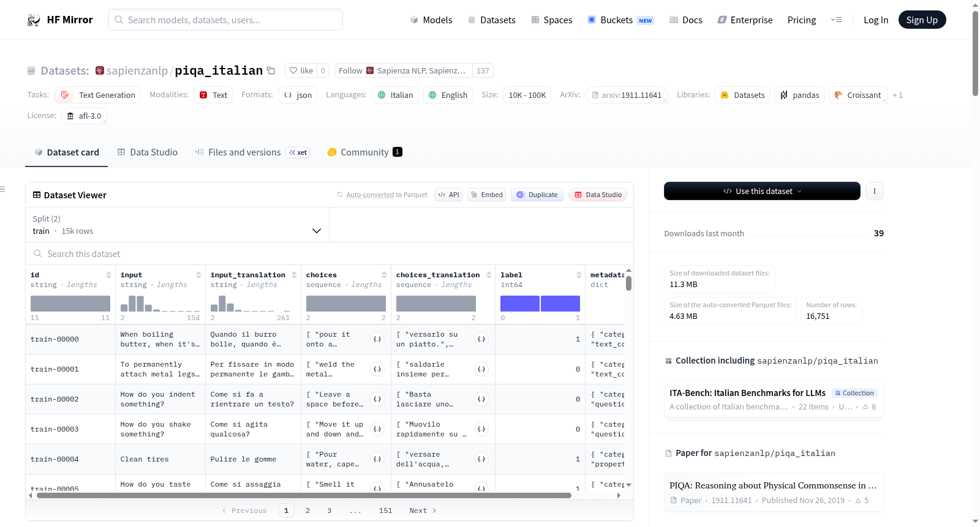Screen dimensions: 980x527
Task: Open Data Studio from viewer header
Action: [598, 195]
